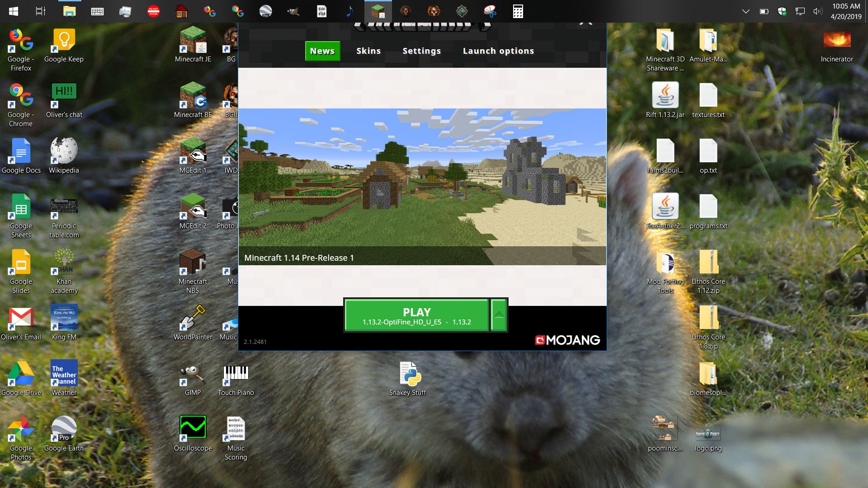Select the News tab
This screenshot has width=868, height=488.
[x=322, y=51]
